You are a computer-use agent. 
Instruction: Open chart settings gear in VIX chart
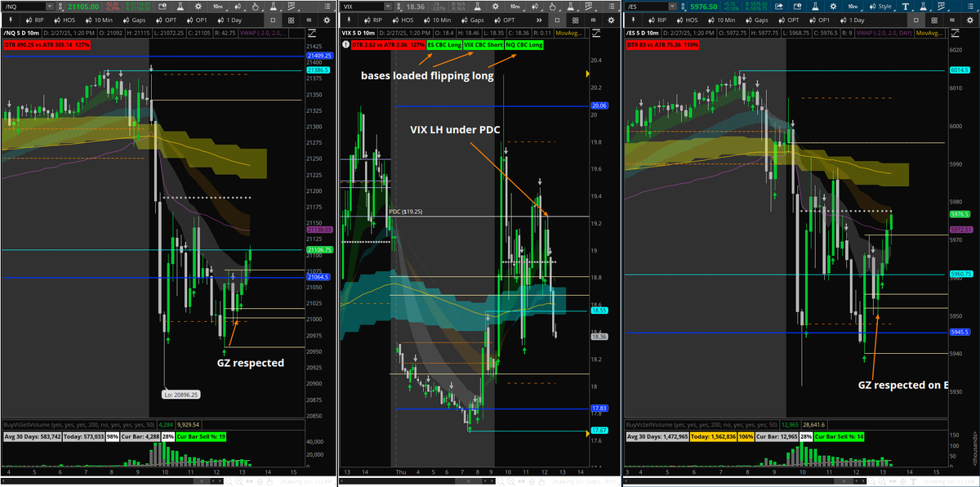(x=496, y=7)
